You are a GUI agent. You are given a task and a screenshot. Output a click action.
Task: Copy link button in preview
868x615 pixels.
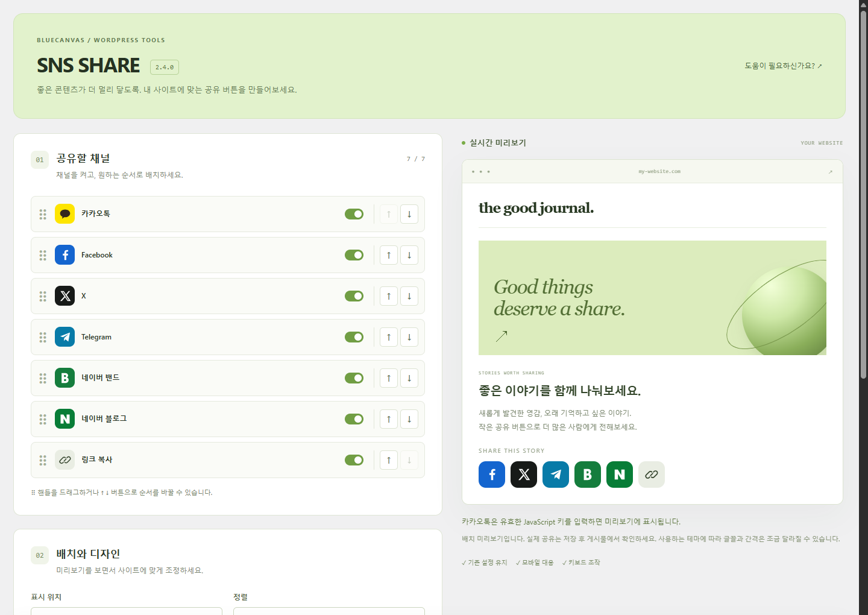tap(652, 475)
